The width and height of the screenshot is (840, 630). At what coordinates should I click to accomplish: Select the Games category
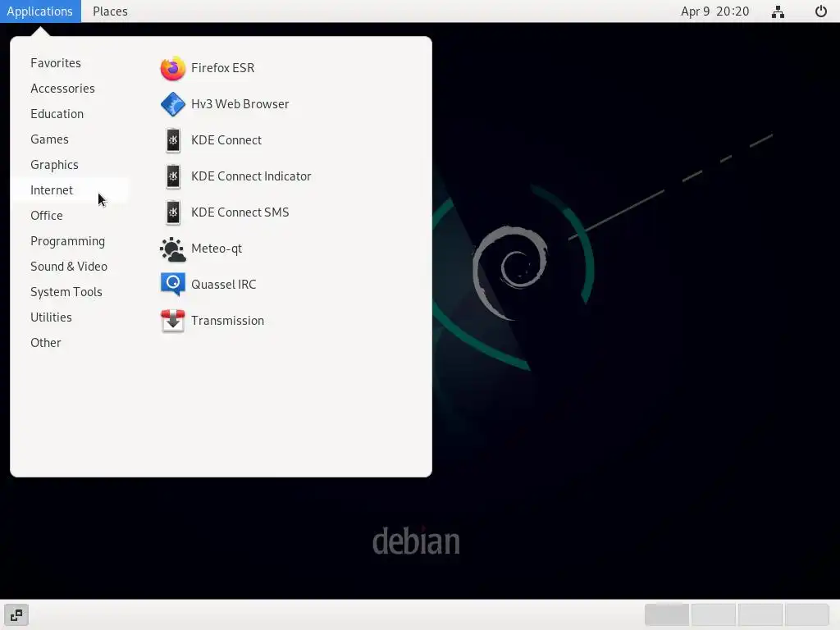pyautogui.click(x=49, y=139)
